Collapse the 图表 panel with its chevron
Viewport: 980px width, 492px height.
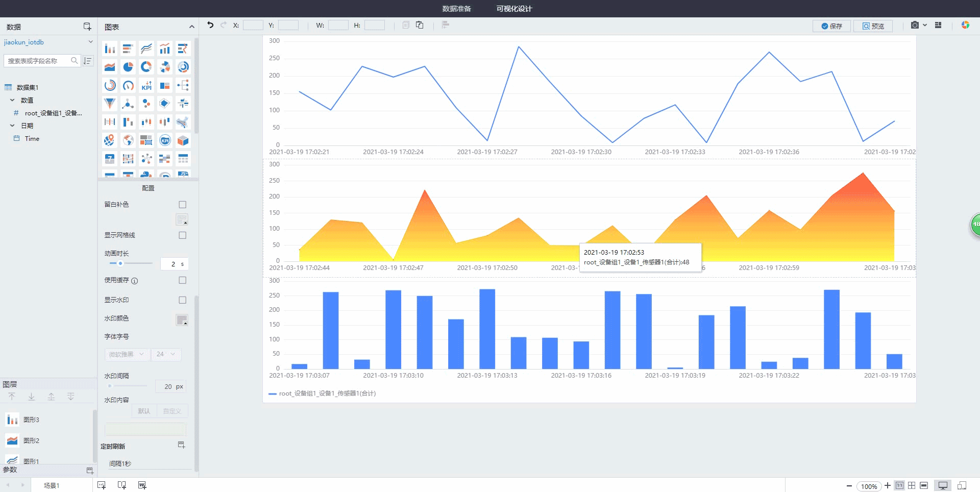pos(191,27)
